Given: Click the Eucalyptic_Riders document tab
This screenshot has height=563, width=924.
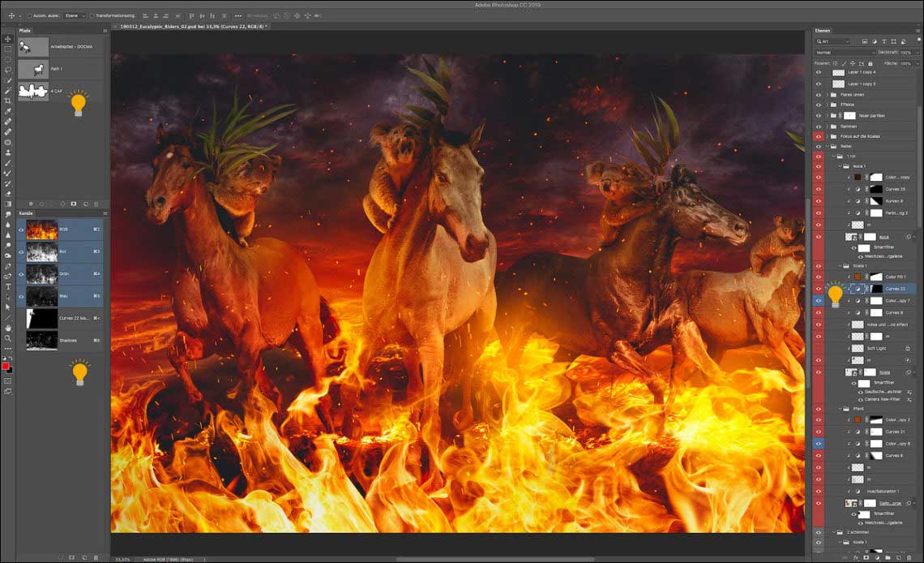Looking at the screenshot, I should coord(190,27).
